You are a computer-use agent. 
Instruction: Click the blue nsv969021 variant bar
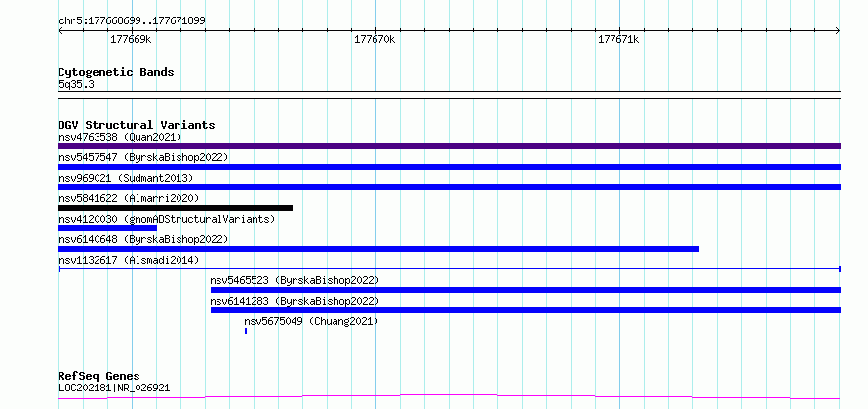tap(449, 187)
